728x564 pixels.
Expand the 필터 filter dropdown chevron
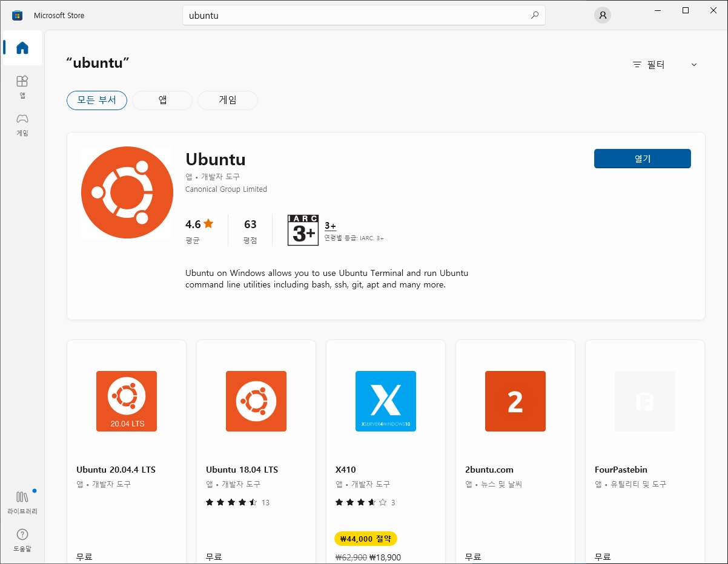click(694, 65)
